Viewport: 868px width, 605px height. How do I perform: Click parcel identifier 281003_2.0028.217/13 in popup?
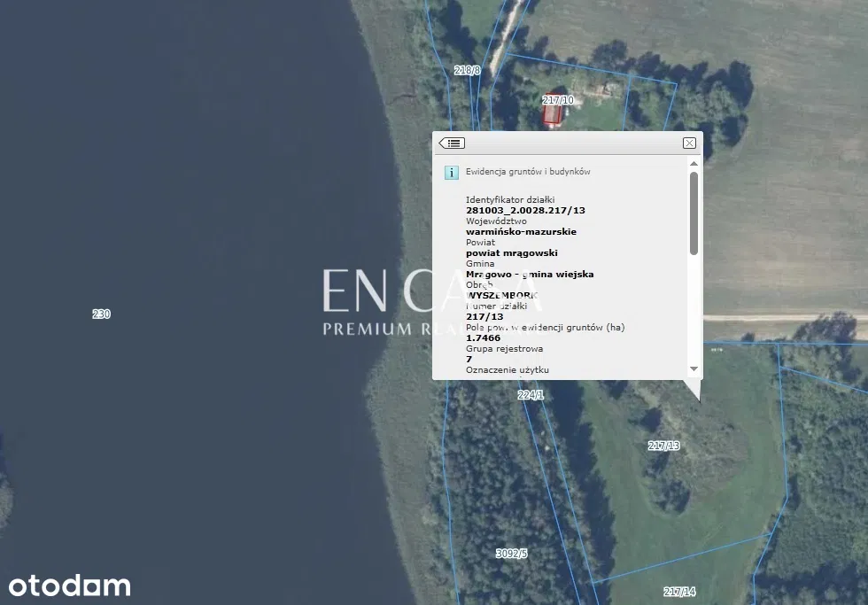coord(525,210)
